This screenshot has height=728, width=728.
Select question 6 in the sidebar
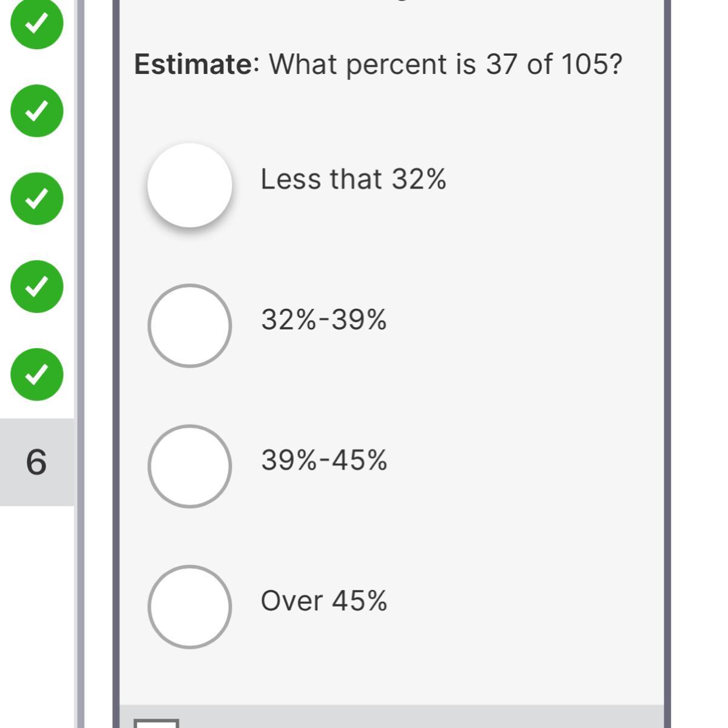click(x=36, y=462)
